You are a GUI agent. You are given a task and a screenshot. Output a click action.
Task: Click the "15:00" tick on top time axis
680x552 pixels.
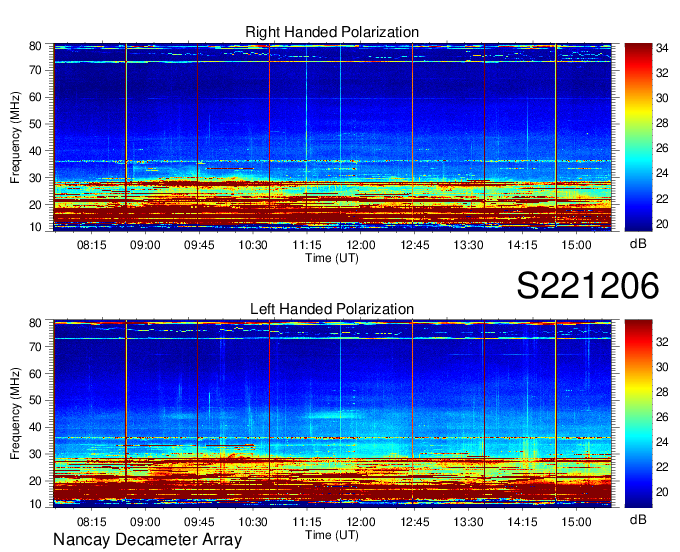tap(576, 245)
